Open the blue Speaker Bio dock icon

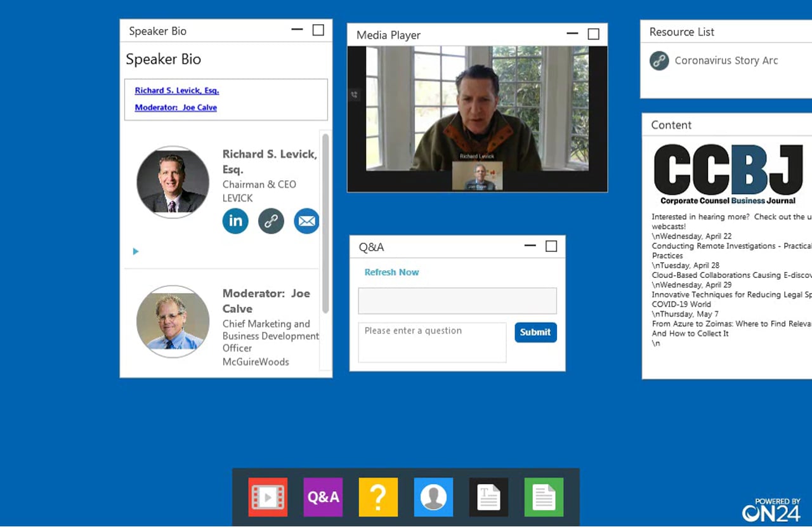pos(433,497)
